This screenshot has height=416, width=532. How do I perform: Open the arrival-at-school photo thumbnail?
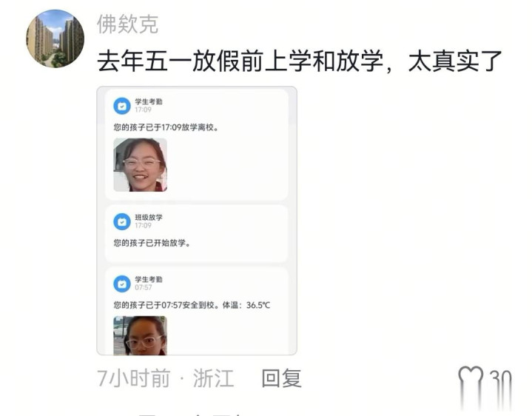(x=140, y=335)
